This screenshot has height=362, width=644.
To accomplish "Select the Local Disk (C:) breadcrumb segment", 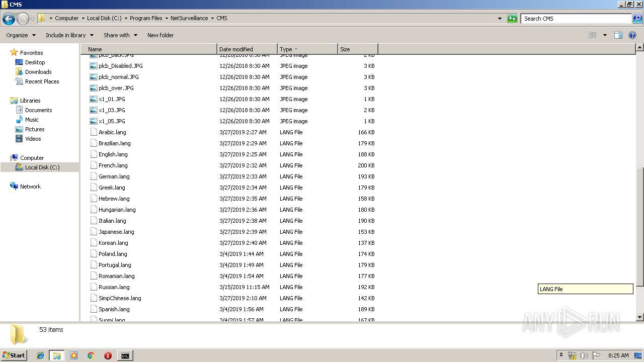I will pyautogui.click(x=104, y=18).
